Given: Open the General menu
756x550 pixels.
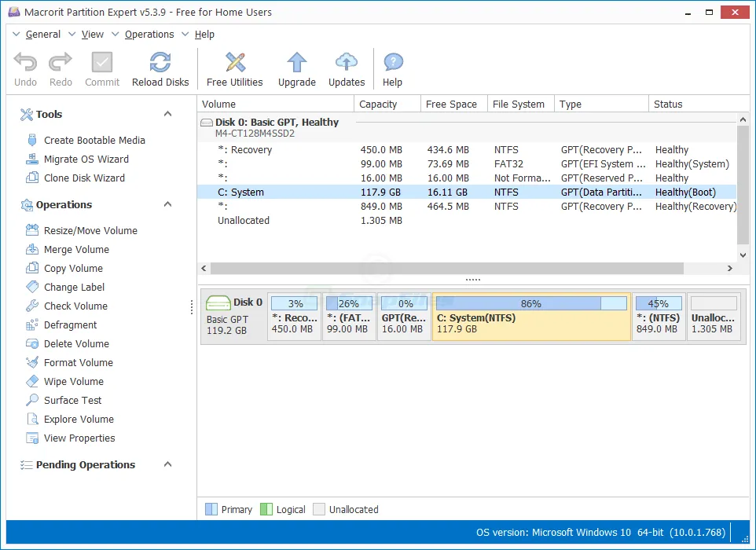Looking at the screenshot, I should click(43, 35).
